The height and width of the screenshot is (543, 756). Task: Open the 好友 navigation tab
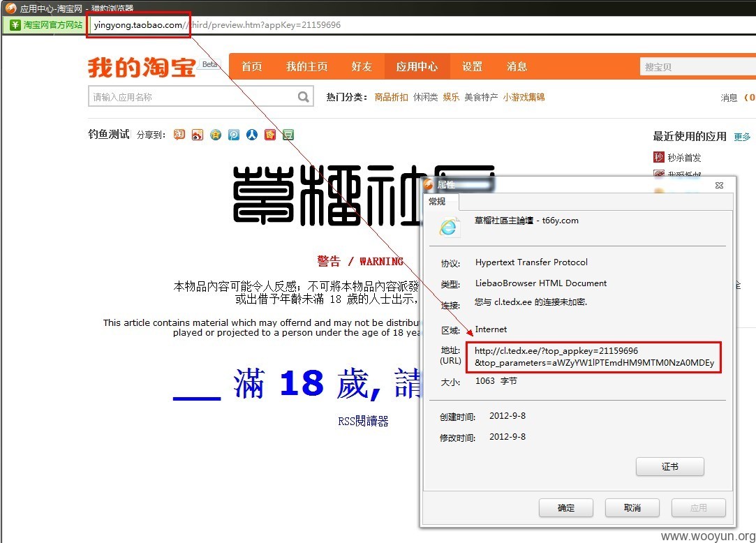coord(362,66)
